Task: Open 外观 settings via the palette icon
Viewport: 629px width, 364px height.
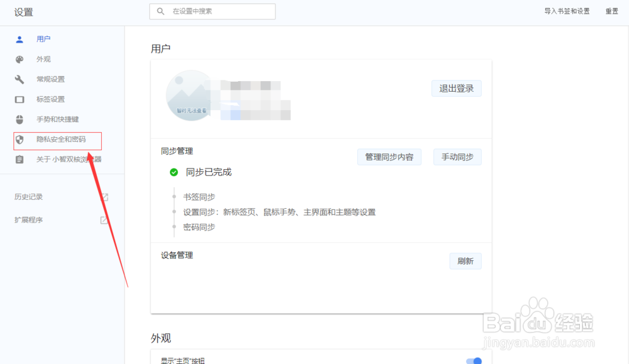Action: [19, 58]
